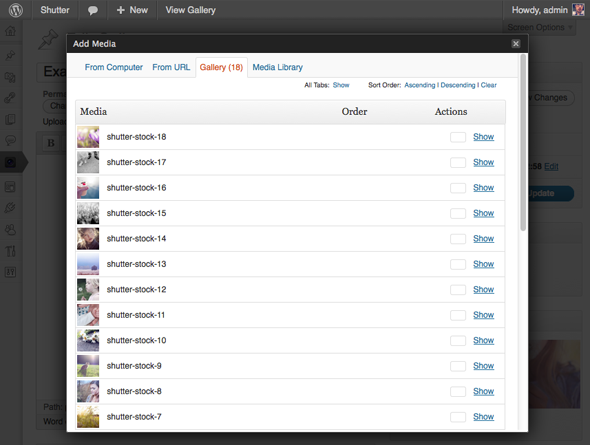This screenshot has height=445, width=590.
Task: Switch to the From Computer tab
Action: coord(114,67)
